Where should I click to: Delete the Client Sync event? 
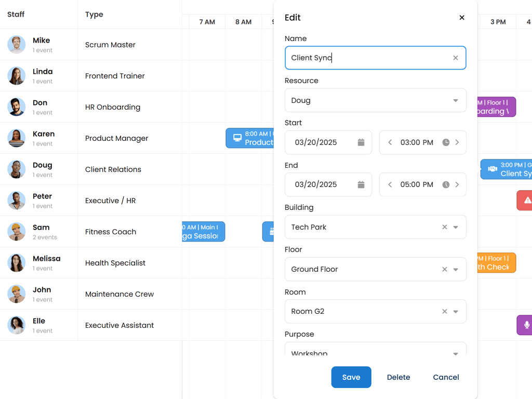pos(398,377)
